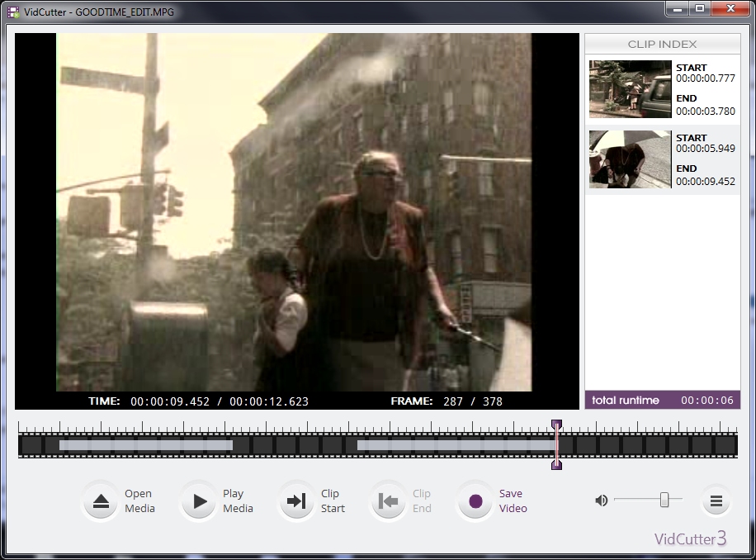Minimize the VidCutter window
Screen dimensions: 756x560
pos(678,9)
